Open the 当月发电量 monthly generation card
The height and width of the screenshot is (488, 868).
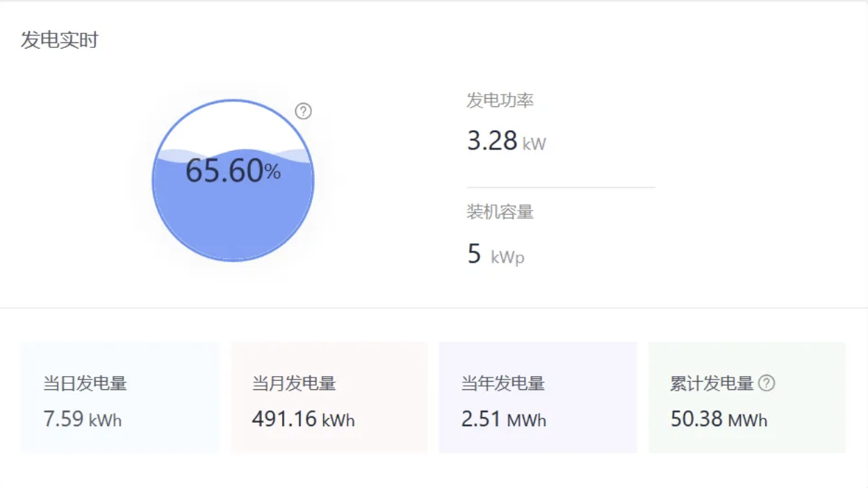(329, 398)
